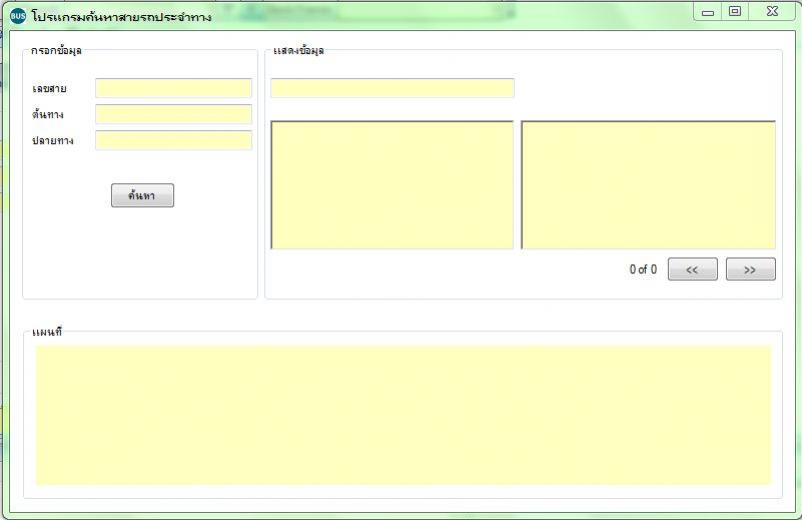Image resolution: width=802 pixels, height=520 pixels.
Task: Click the '0 of 0' record counter
Action: 643,269
